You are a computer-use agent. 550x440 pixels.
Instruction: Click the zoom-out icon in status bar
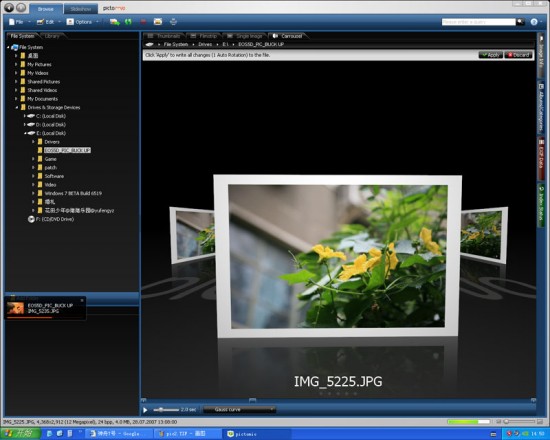point(499,421)
